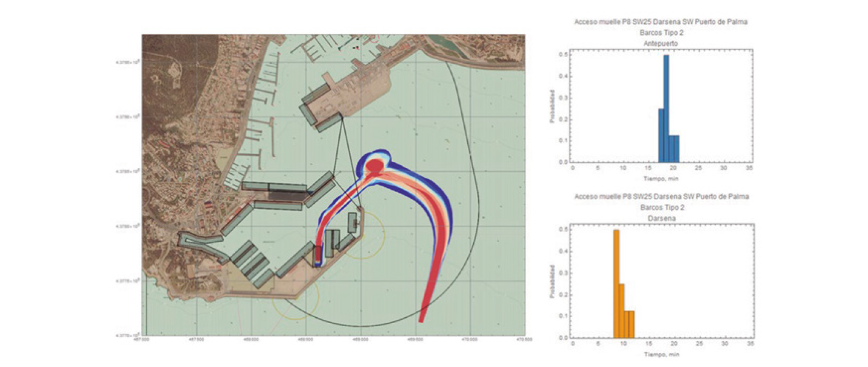
Task: Select 'Barcos Tipo 2' above the orange chart
Action: (x=662, y=207)
